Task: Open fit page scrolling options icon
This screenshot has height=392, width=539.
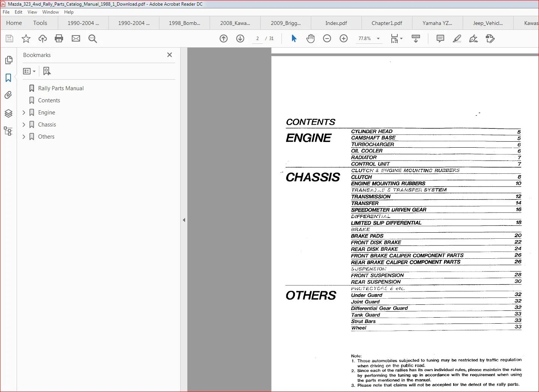Action: (397, 39)
